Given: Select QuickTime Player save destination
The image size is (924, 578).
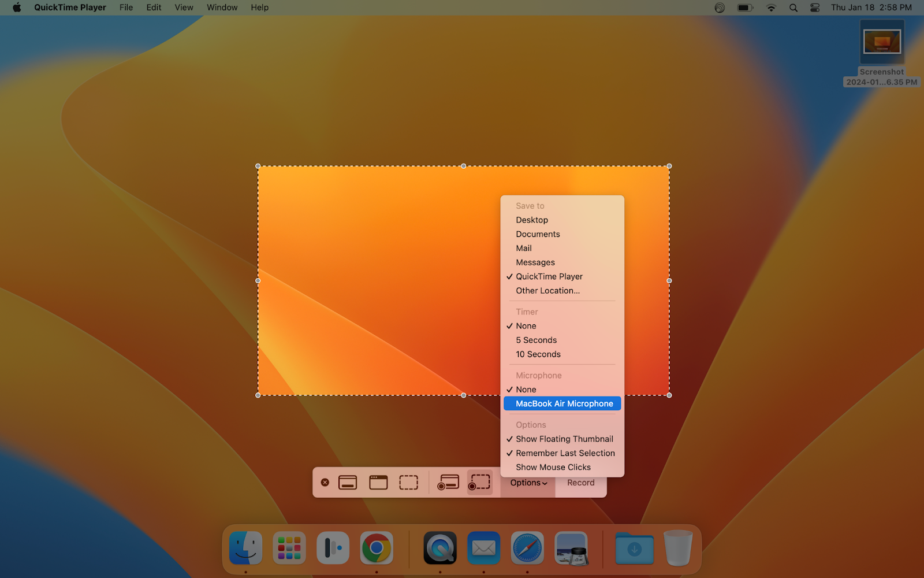Looking at the screenshot, I should (562, 277).
